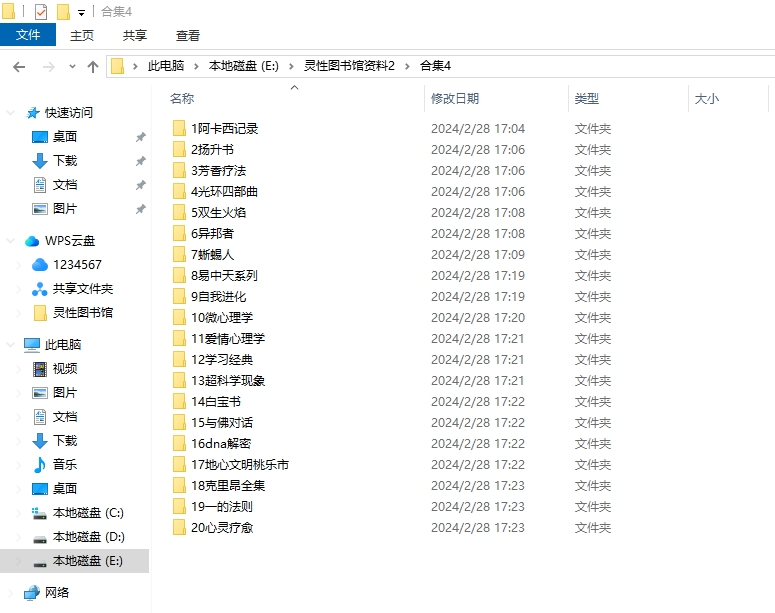Click 此电脑 in the address bar
The image size is (775, 613).
[x=166, y=66]
